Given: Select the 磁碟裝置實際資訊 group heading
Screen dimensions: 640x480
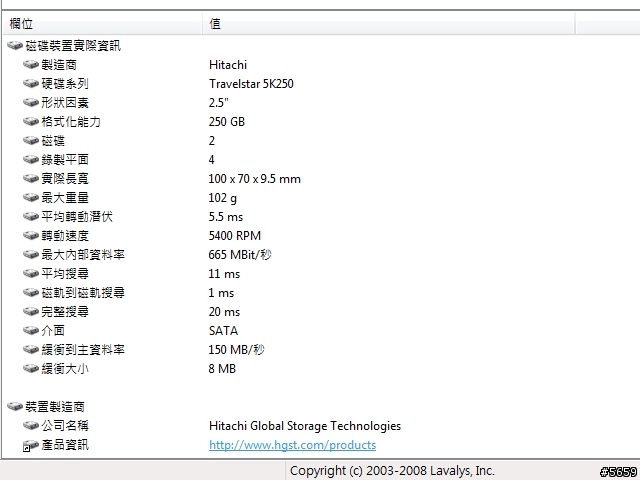Looking at the screenshot, I should (x=73, y=45).
